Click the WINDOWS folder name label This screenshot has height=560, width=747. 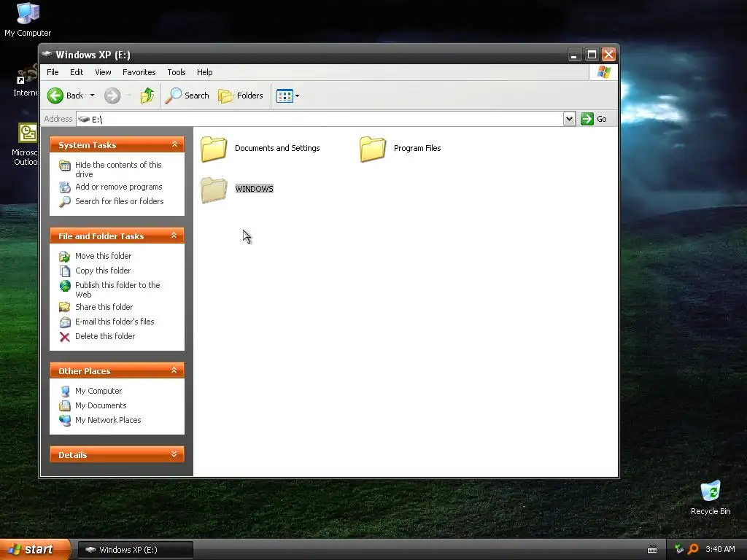(254, 189)
